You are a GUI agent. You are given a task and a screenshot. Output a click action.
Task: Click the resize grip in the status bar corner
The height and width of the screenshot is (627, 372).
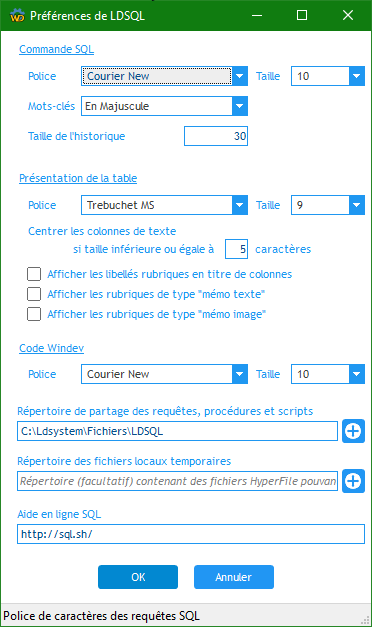(x=366, y=621)
